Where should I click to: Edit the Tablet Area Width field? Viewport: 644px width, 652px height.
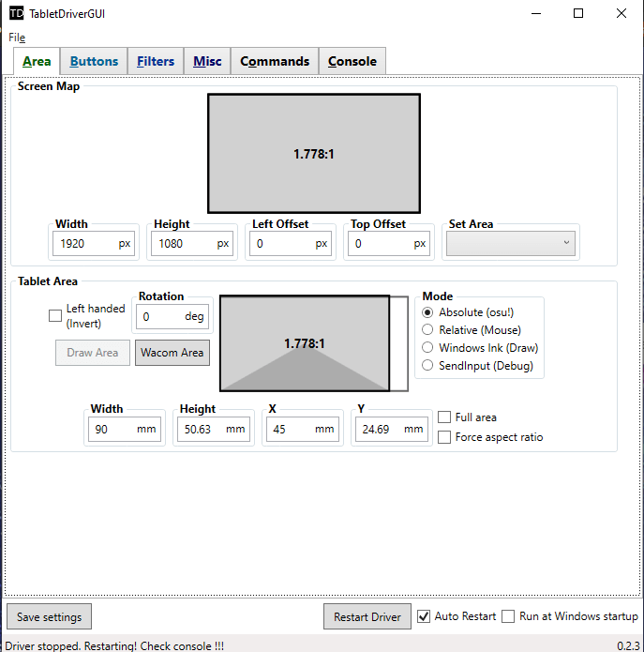tap(125, 429)
